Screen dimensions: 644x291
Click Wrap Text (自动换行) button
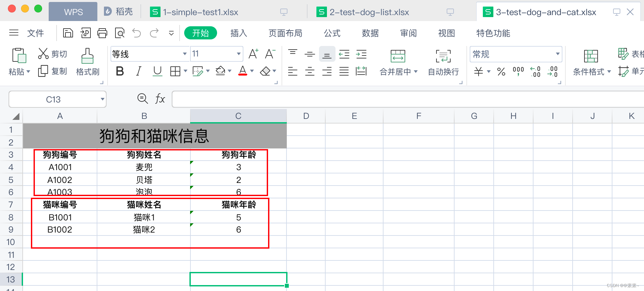[443, 62]
